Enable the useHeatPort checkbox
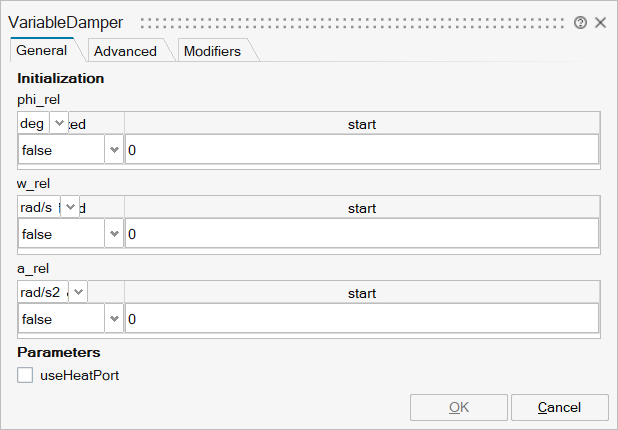The width and height of the screenshot is (618, 430). [x=25, y=375]
